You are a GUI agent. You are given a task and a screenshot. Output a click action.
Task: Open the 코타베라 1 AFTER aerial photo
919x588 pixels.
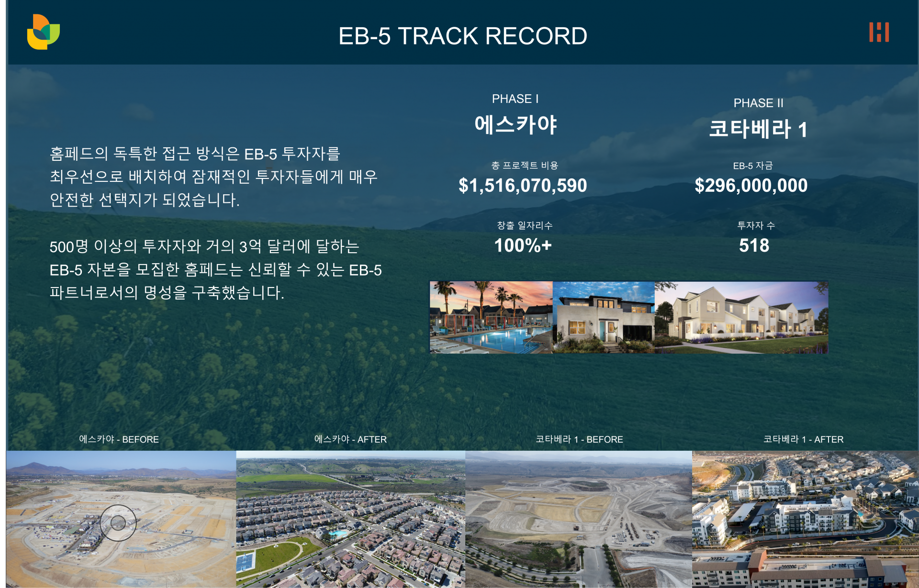[805, 519]
